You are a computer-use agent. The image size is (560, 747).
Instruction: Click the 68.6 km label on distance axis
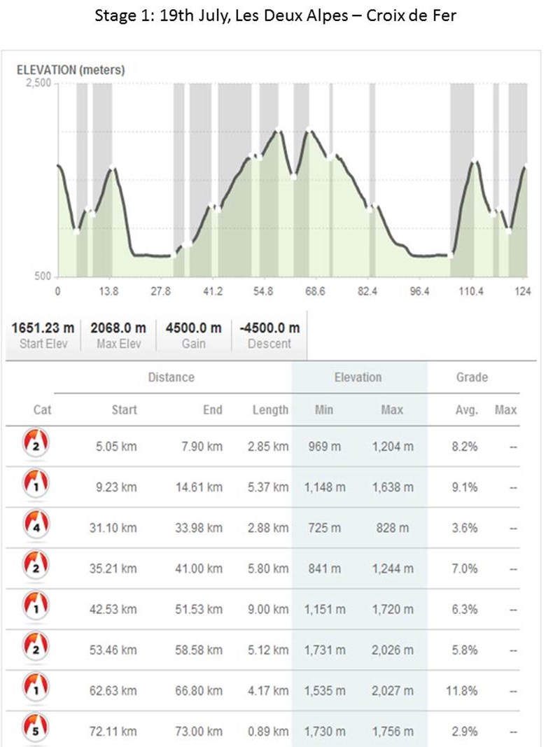click(315, 291)
